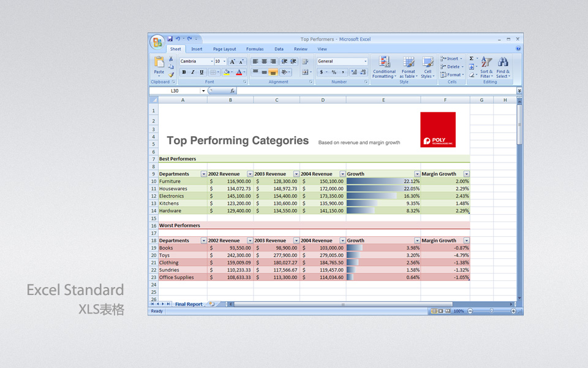Click the Delete cells button
This screenshot has height=368, width=588.
[x=452, y=67]
